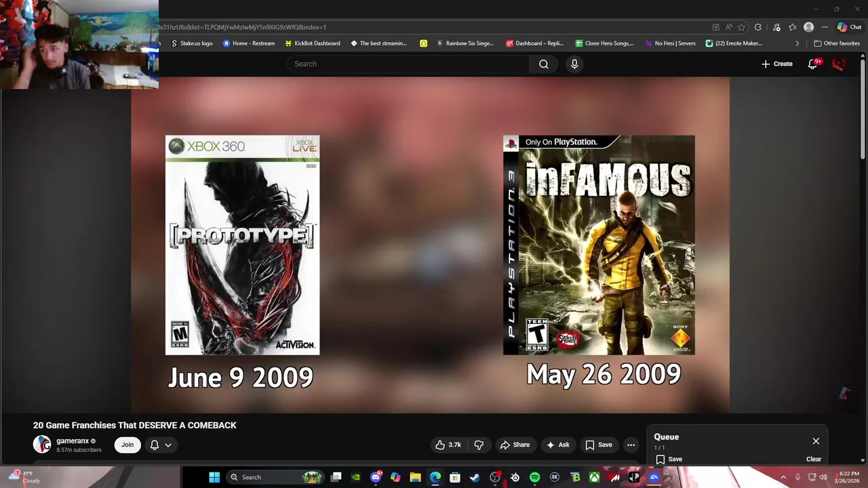This screenshot has width=868, height=488.
Task: Dislike the video with thumbs-down icon
Action: click(479, 445)
